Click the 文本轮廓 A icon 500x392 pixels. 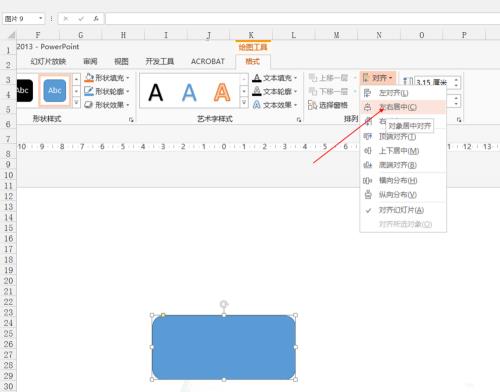pyautogui.click(x=257, y=91)
